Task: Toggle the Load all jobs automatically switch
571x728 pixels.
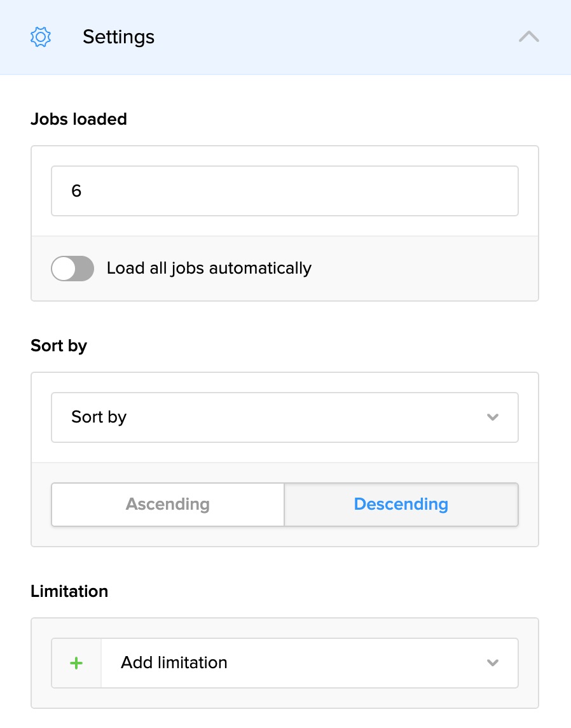Action: point(72,268)
